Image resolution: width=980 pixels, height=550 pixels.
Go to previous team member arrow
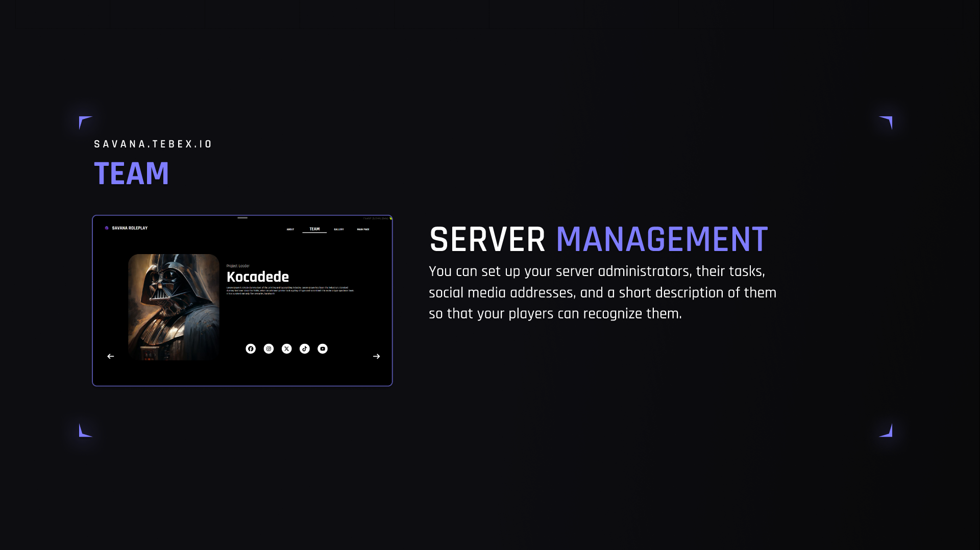click(x=111, y=356)
